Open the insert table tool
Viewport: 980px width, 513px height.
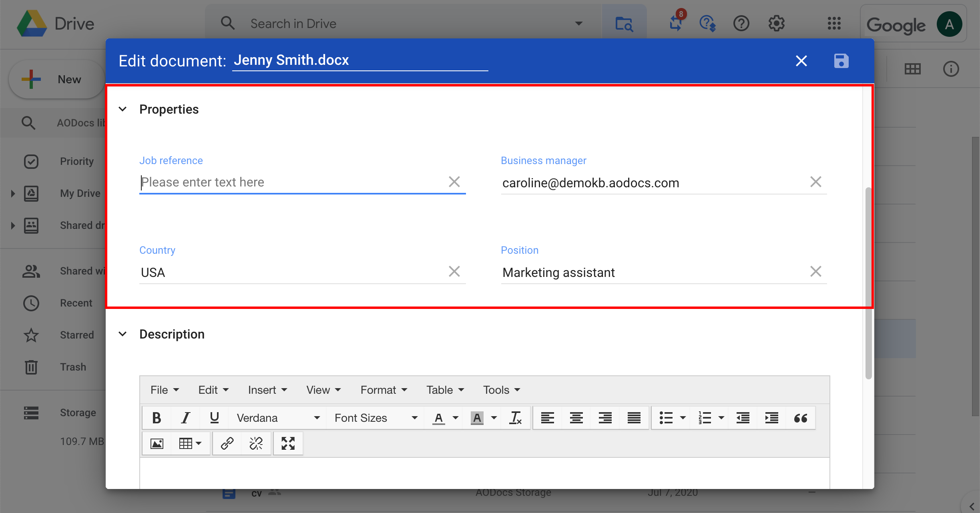190,443
